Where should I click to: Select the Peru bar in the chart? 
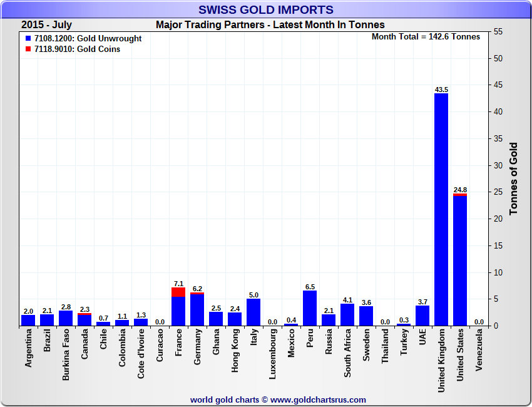pyautogui.click(x=310, y=308)
